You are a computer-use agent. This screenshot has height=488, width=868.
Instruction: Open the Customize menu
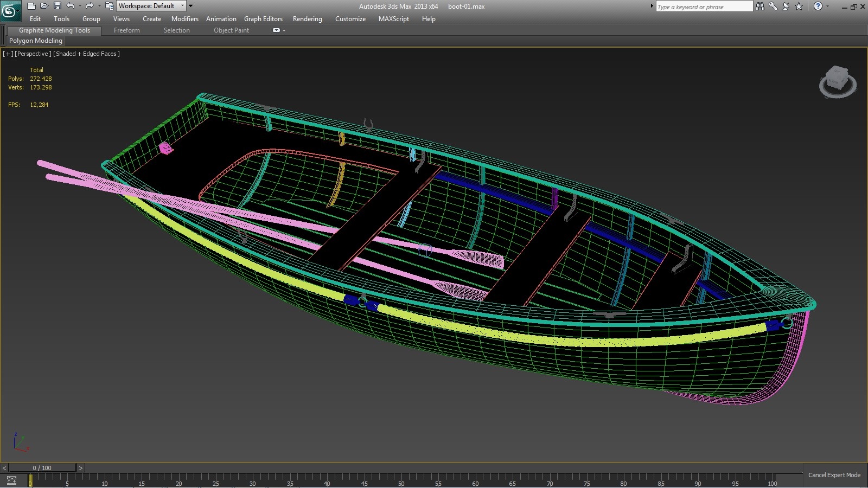[x=350, y=19]
